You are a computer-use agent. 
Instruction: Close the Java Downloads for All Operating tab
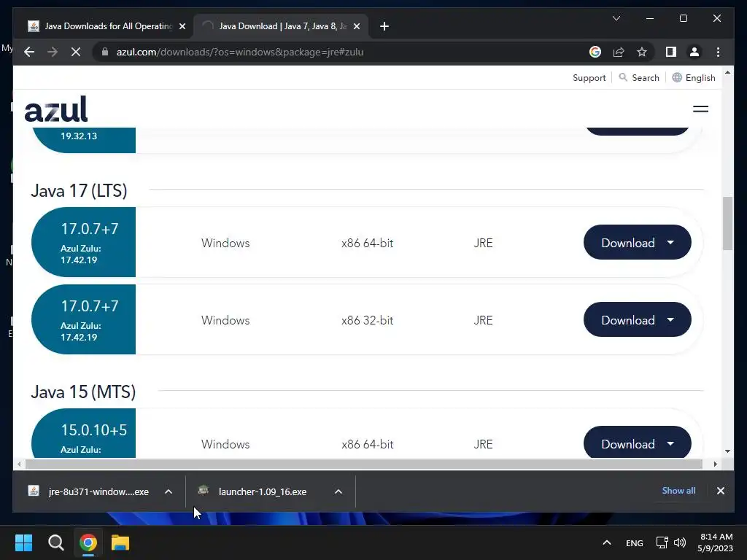tap(182, 26)
